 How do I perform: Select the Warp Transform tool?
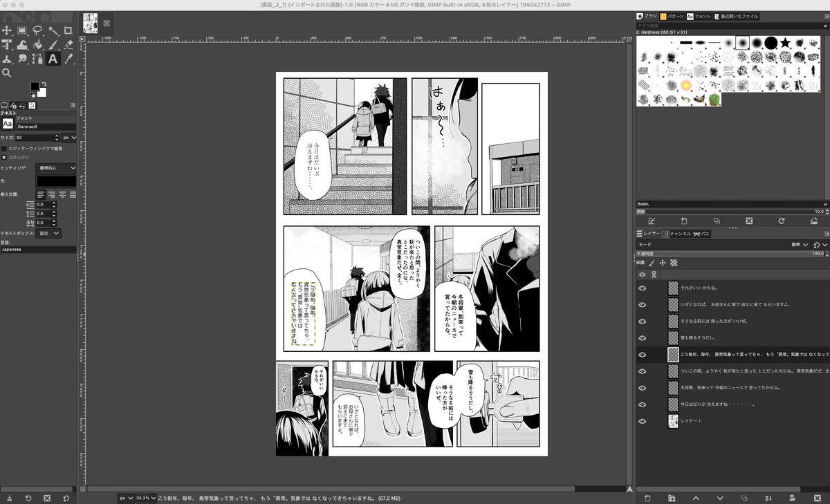click(x=22, y=45)
